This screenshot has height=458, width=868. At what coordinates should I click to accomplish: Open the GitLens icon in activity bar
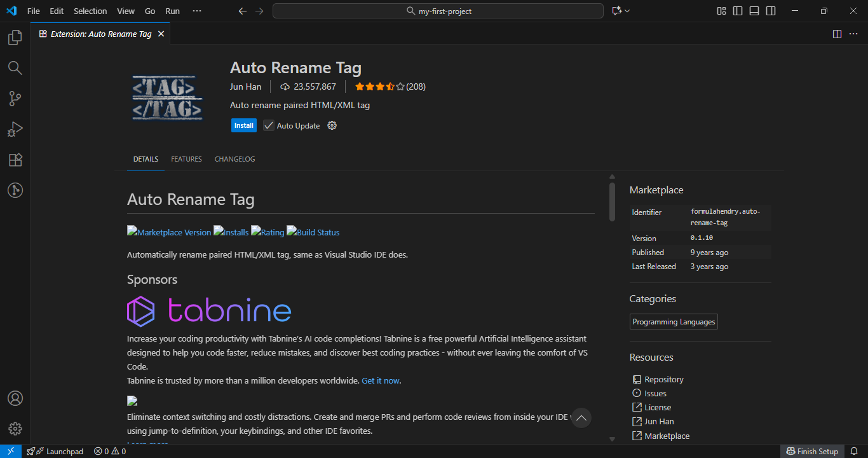(15, 190)
